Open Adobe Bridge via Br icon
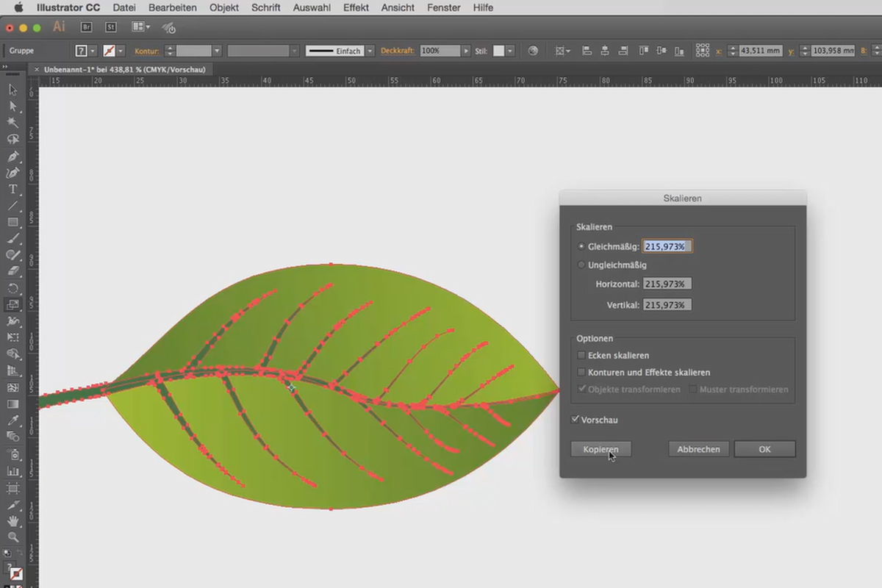Viewport: 882px width, 588px height. tap(87, 27)
